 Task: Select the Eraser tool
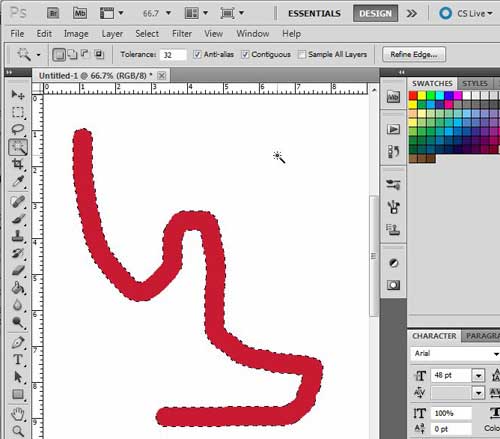point(18,270)
